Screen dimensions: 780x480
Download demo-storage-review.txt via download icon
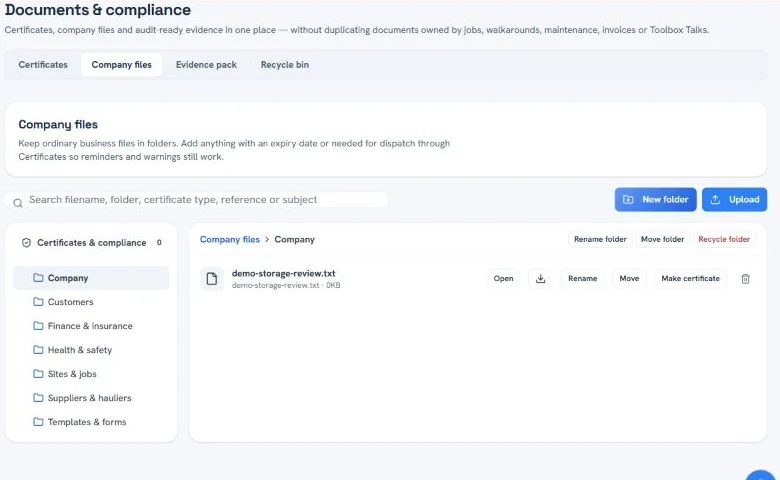tap(541, 279)
